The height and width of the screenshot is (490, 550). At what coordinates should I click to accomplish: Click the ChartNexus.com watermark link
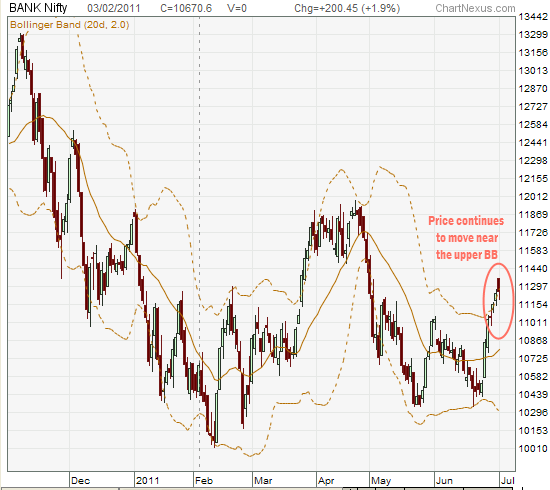(475, 8)
